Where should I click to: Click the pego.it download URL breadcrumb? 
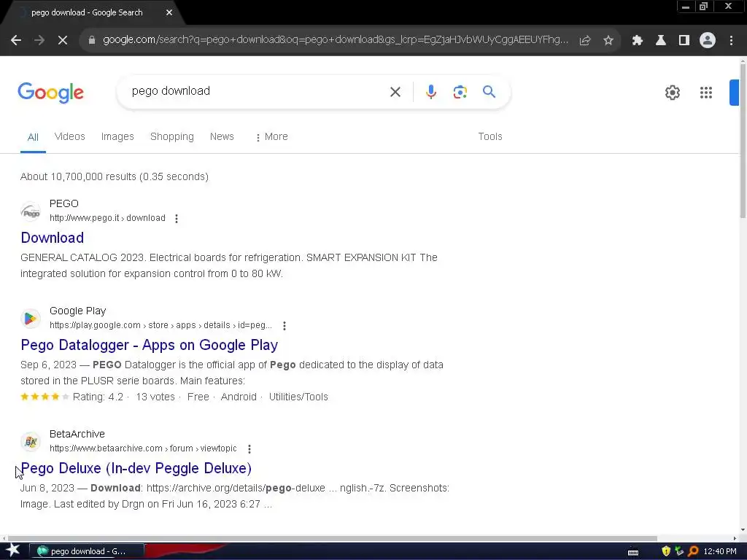coord(108,218)
